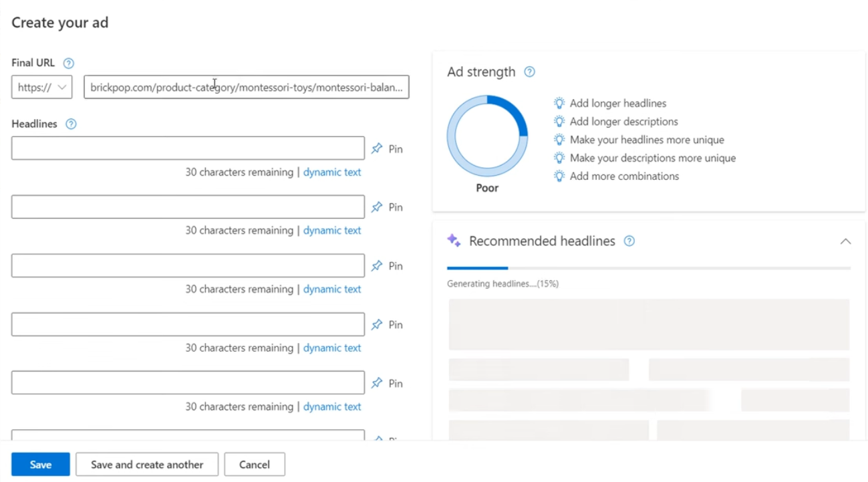Pin the fifth headline field
The image size is (868, 482).
[x=378, y=384]
